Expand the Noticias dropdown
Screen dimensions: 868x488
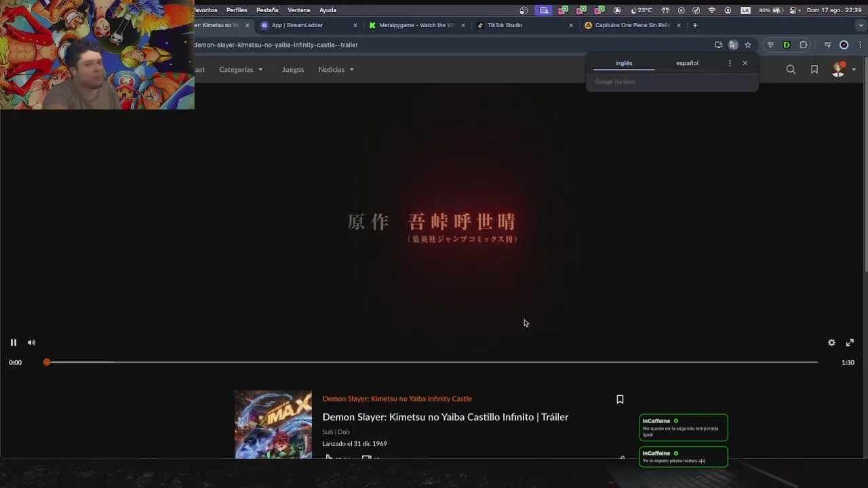tap(336, 69)
